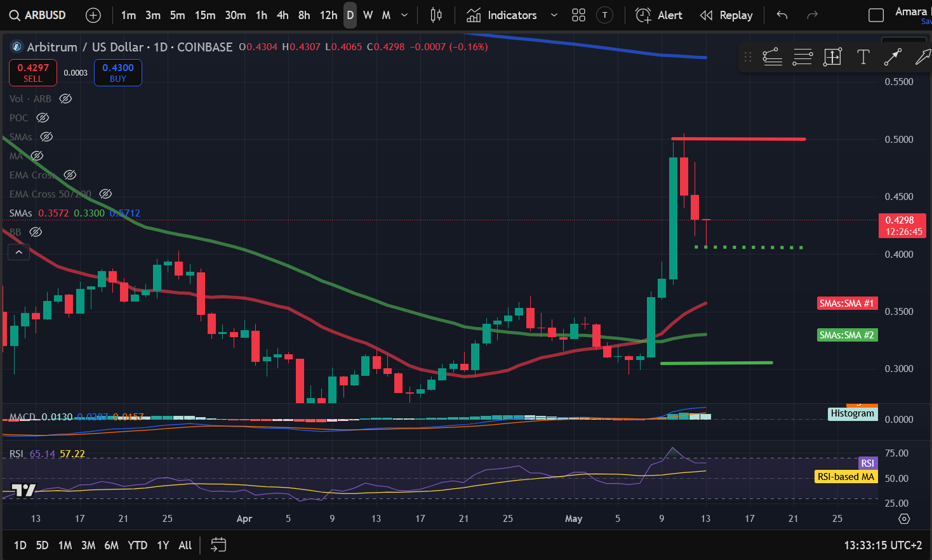Click the Histogram scale label
The width and height of the screenshot is (932, 560).
coord(853,413)
